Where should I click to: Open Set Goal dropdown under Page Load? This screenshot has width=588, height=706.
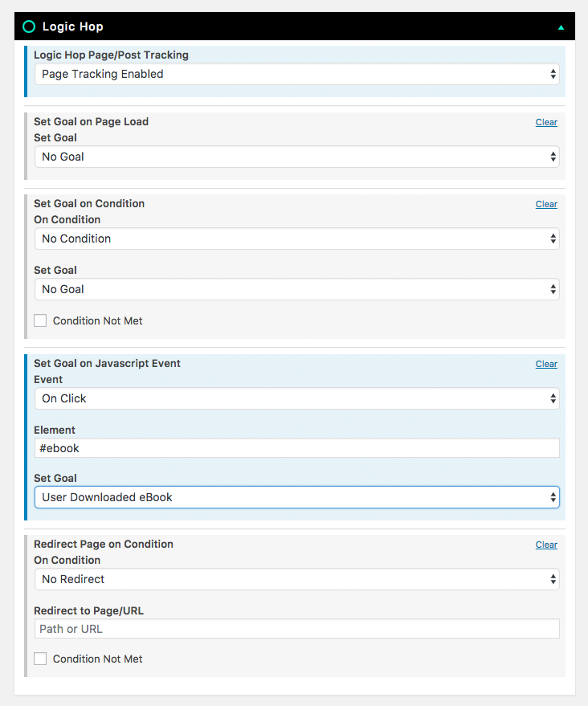tap(297, 157)
